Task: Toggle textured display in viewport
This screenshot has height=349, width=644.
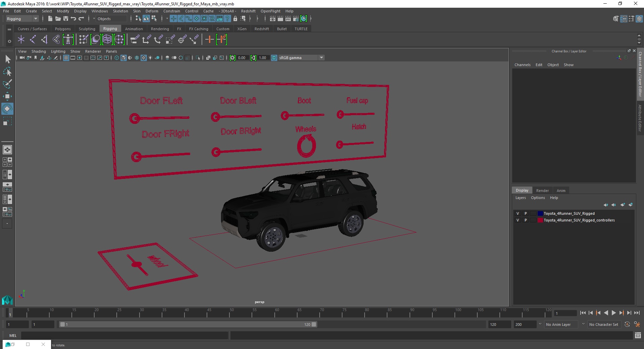Action: point(144,58)
